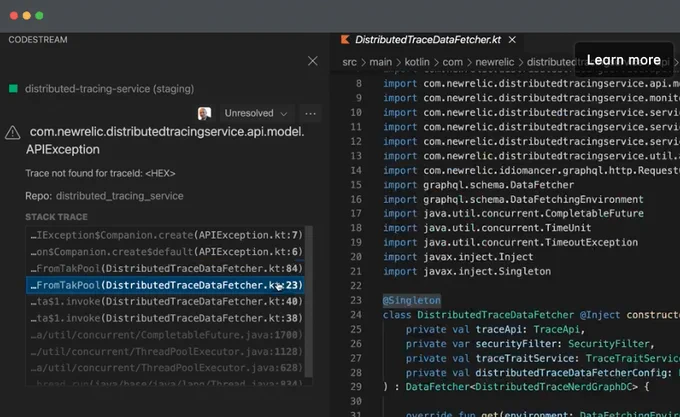Open stack frame DistributedTraceDataFetcher.kt:40
This screenshot has width=680, height=417.
[x=167, y=302]
